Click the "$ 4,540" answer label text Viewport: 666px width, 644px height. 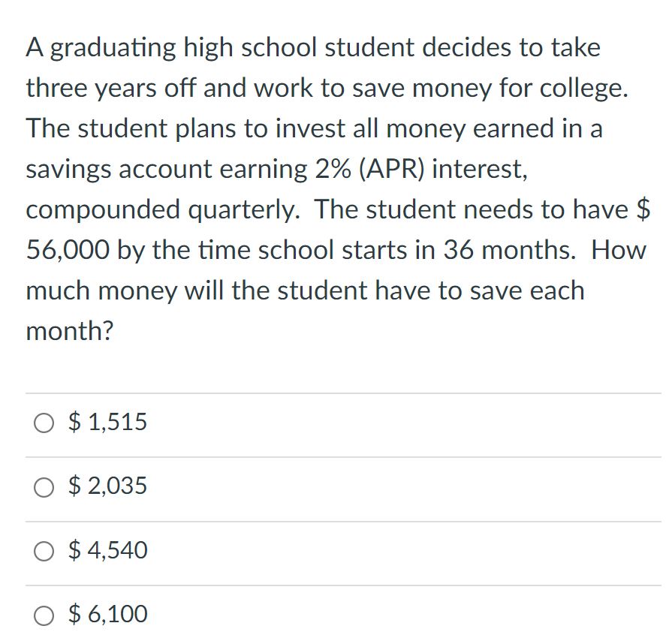coord(108,552)
